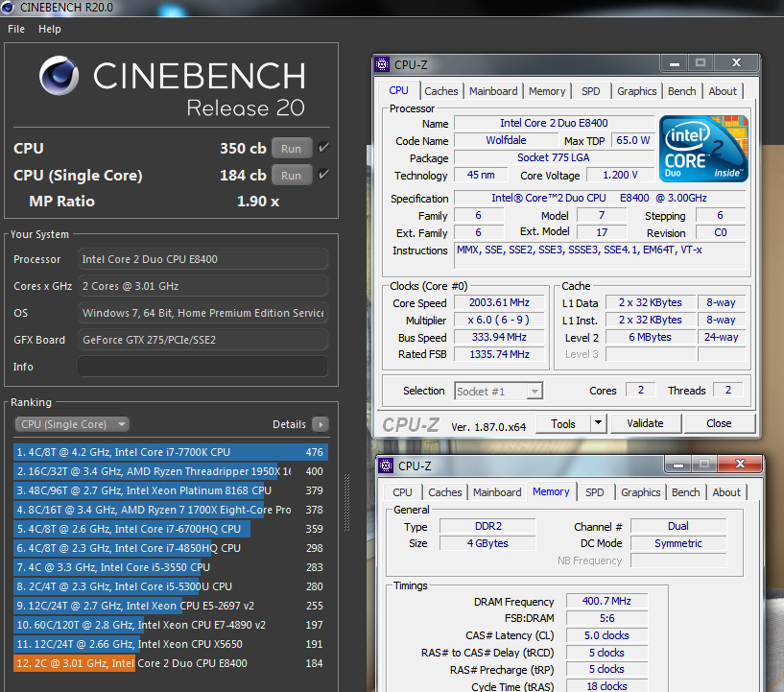Click the Core Speed value 2003.61 MHz
This screenshot has height=692, width=784.
(499, 302)
